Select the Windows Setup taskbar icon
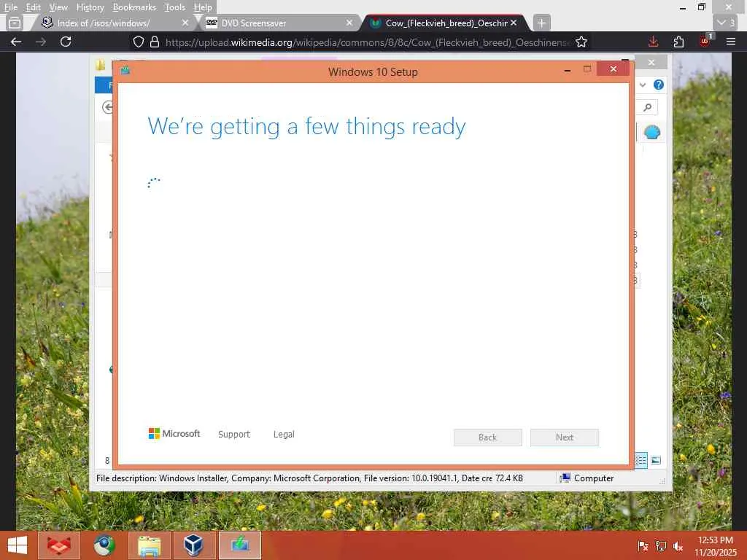The image size is (747, 560). click(239, 545)
